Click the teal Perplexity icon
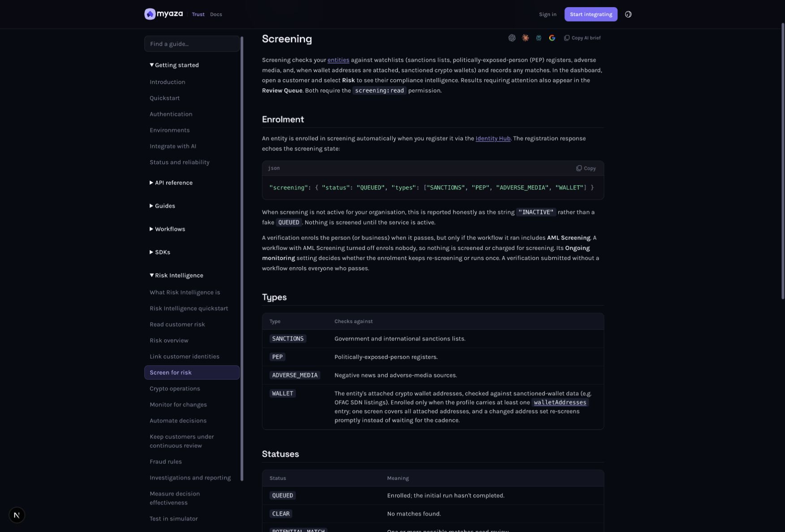The width and height of the screenshot is (785, 532). [539, 38]
